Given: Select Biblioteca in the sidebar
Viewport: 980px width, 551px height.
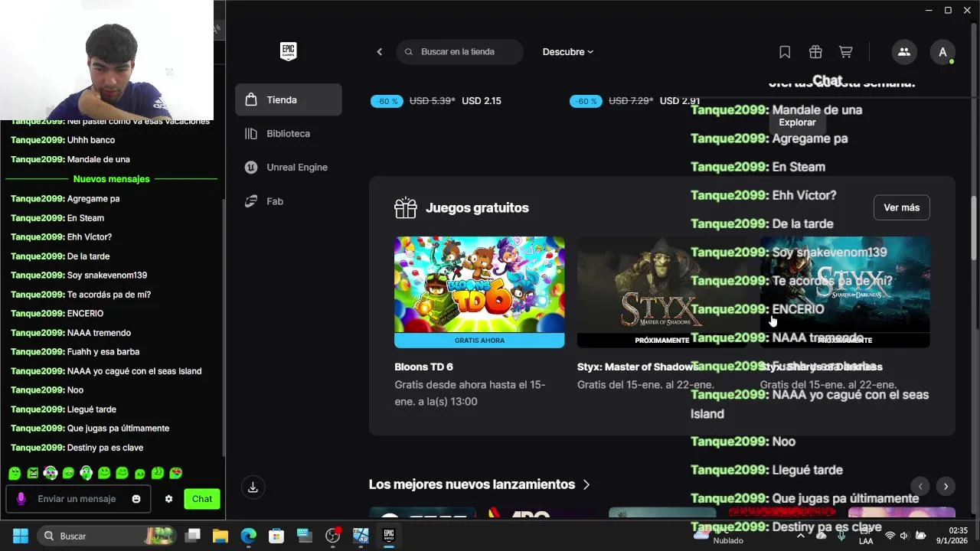Looking at the screenshot, I should point(289,133).
